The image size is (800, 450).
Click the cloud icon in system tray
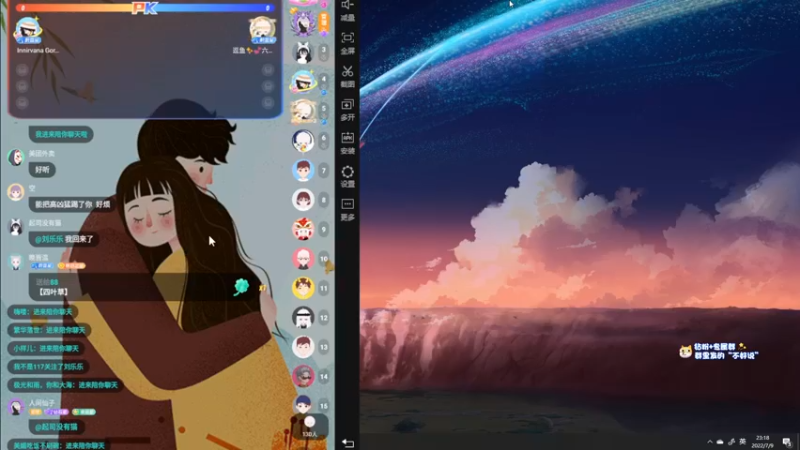(720, 442)
